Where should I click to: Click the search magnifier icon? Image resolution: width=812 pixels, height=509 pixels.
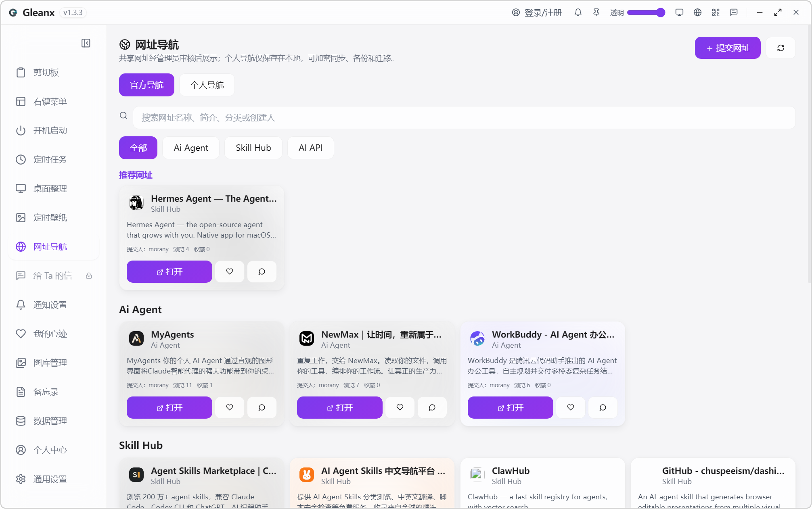[123, 116]
